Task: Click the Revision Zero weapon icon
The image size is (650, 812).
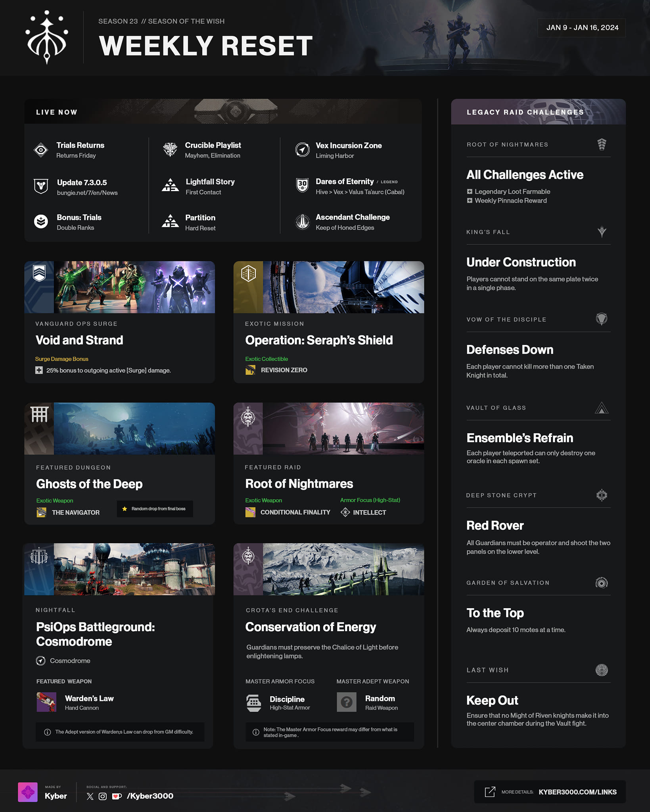Action: click(x=250, y=370)
